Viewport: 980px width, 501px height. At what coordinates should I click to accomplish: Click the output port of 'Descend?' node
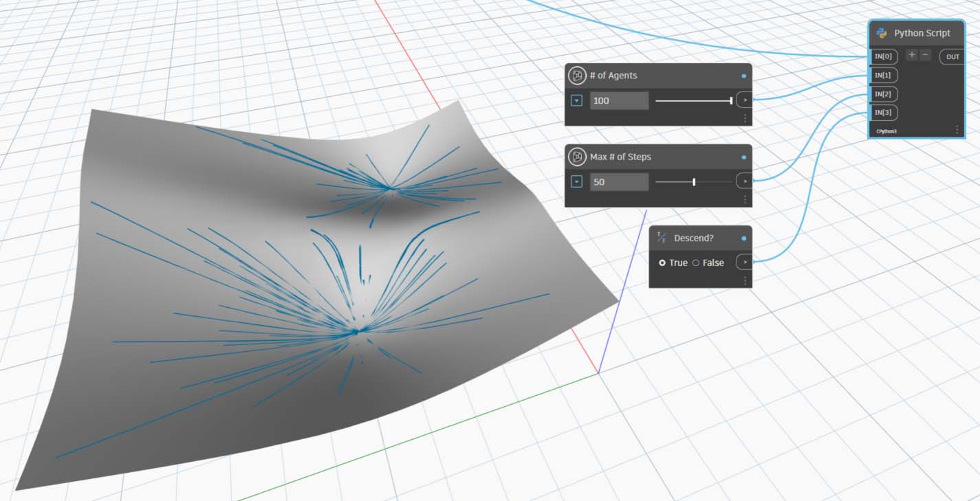coord(744,263)
